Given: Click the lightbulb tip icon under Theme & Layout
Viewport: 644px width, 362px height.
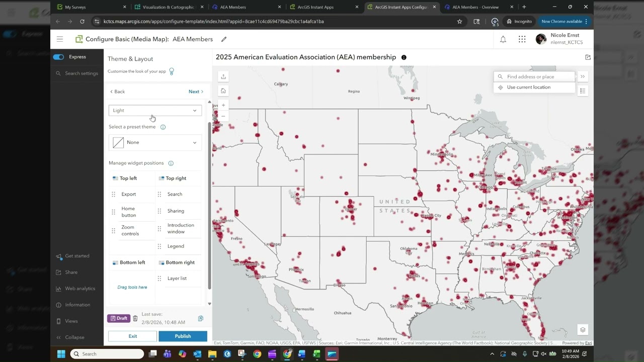Looking at the screenshot, I should click(172, 71).
